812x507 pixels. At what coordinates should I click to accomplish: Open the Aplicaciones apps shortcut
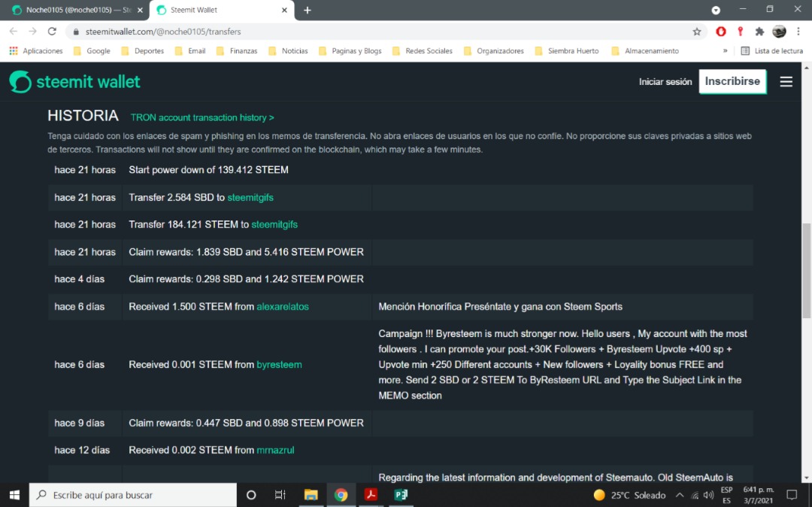[x=36, y=50]
